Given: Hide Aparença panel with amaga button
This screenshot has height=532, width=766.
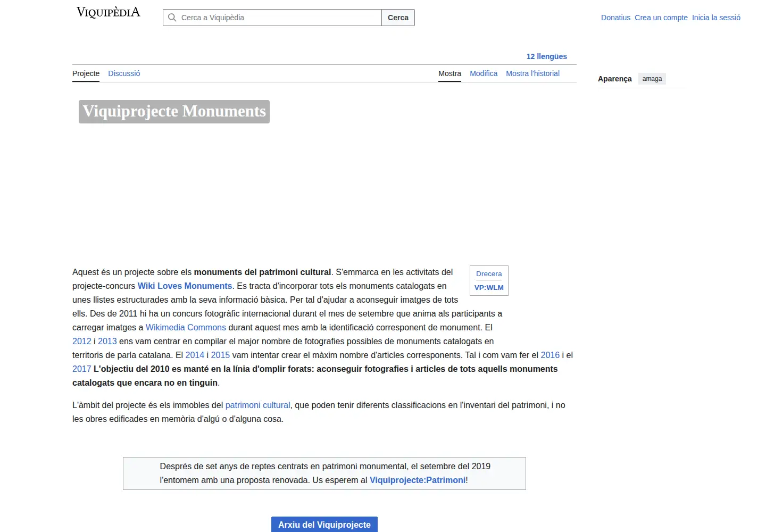Looking at the screenshot, I should [x=652, y=79].
